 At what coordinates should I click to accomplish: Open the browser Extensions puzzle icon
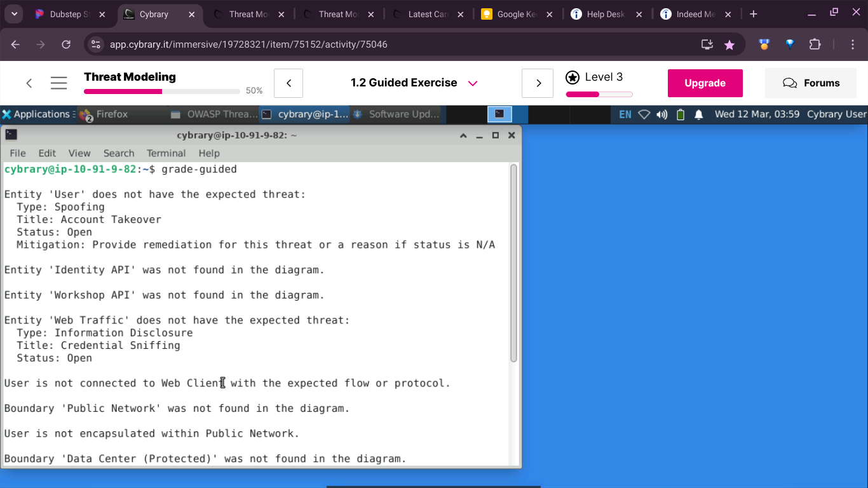click(x=815, y=44)
